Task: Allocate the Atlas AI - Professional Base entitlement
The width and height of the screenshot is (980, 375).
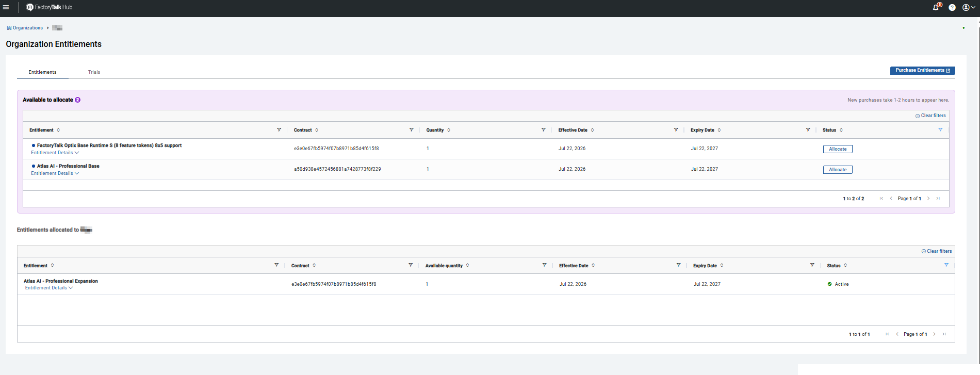Action: 838,170
